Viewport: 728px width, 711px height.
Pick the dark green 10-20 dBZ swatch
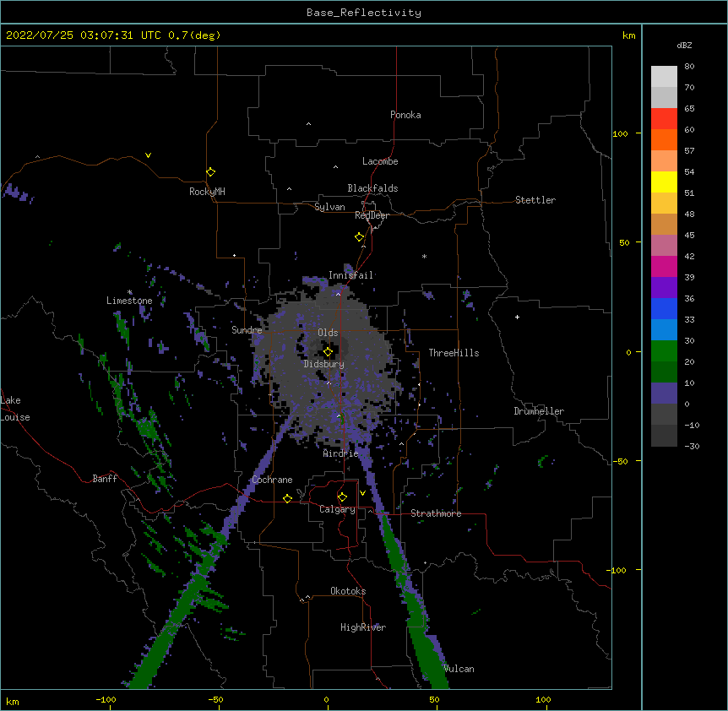pyautogui.click(x=664, y=372)
